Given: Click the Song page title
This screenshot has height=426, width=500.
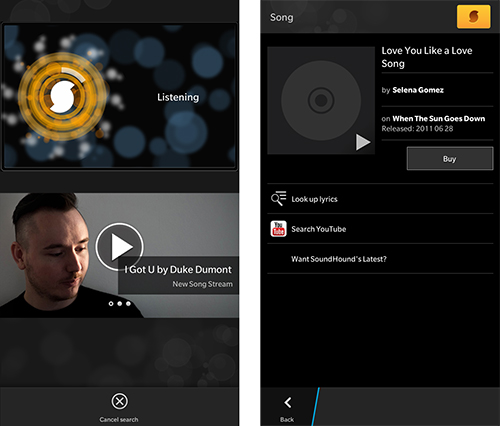Looking at the screenshot, I should click(x=282, y=17).
